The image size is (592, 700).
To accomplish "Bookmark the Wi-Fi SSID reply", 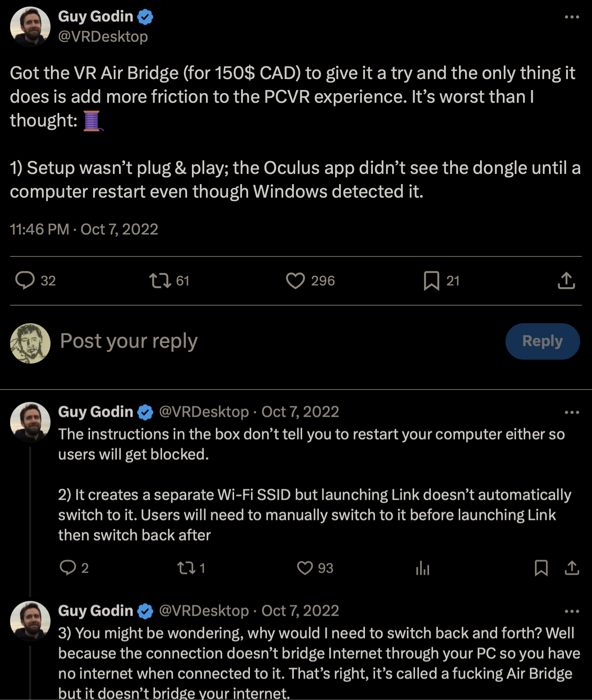I will pos(541,568).
